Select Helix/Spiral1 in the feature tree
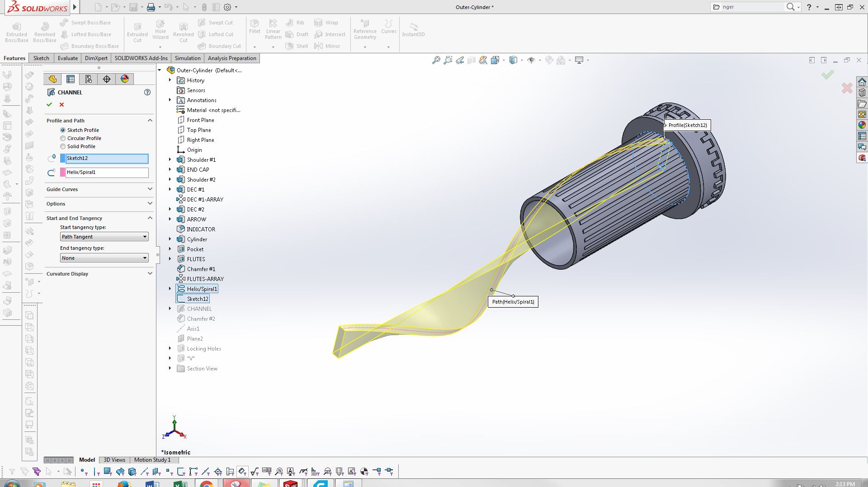This screenshot has width=868, height=487. tap(202, 289)
